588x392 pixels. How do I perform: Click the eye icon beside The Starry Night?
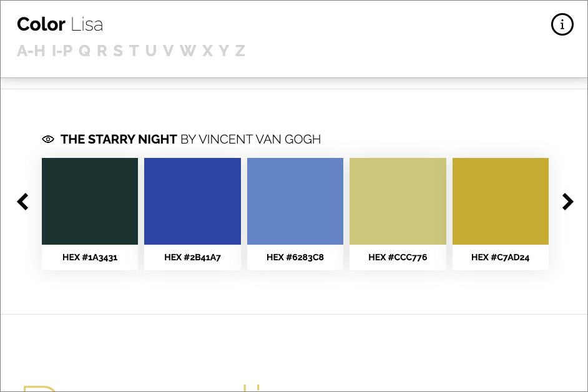(48, 139)
